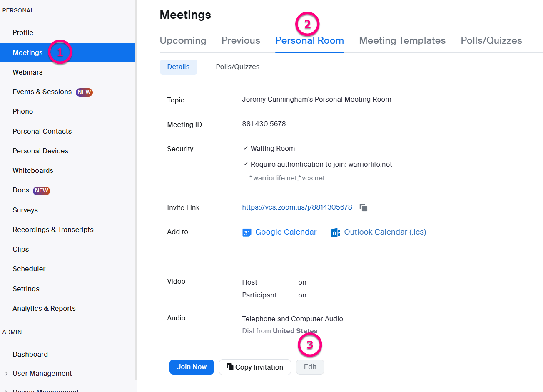The image size is (543, 392).
Task: Switch to the top-level Polls/Quizzes tab
Action: coord(491,40)
